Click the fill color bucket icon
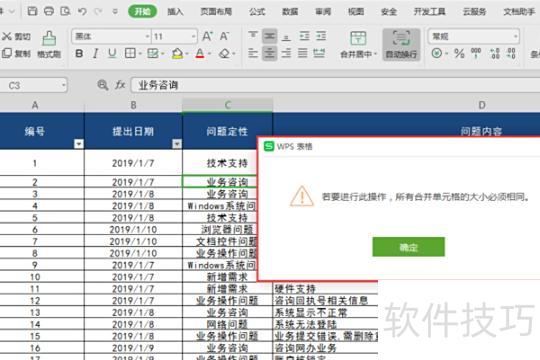Viewport: 540px width, 360px height. pyautogui.click(x=177, y=53)
